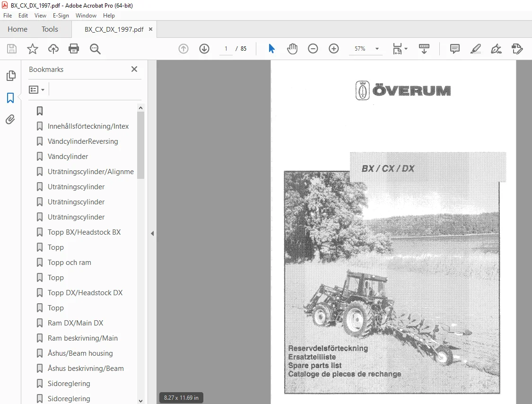Click the bookmarks scrollbar thumb
The width and height of the screenshot is (532, 404).
pos(141,145)
